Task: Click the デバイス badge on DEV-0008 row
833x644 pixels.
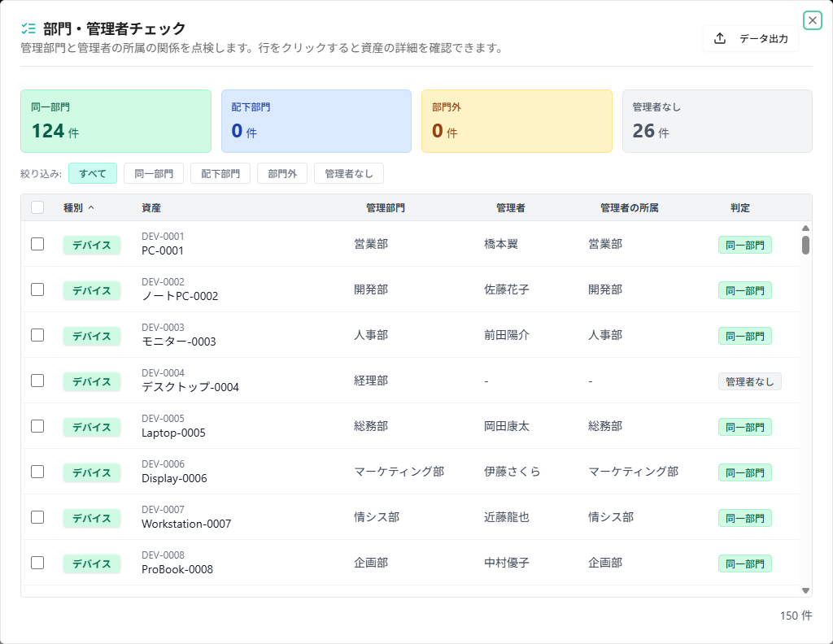Action: pyautogui.click(x=92, y=563)
